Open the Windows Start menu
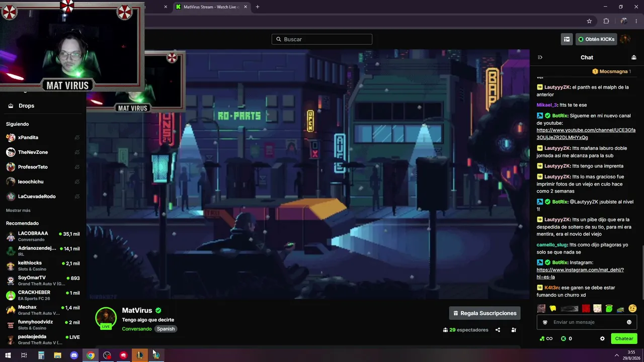The height and width of the screenshot is (362, 644). tap(8, 355)
